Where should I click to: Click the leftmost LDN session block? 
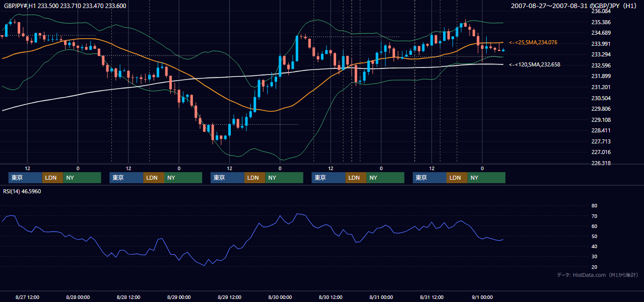[x=52, y=178]
